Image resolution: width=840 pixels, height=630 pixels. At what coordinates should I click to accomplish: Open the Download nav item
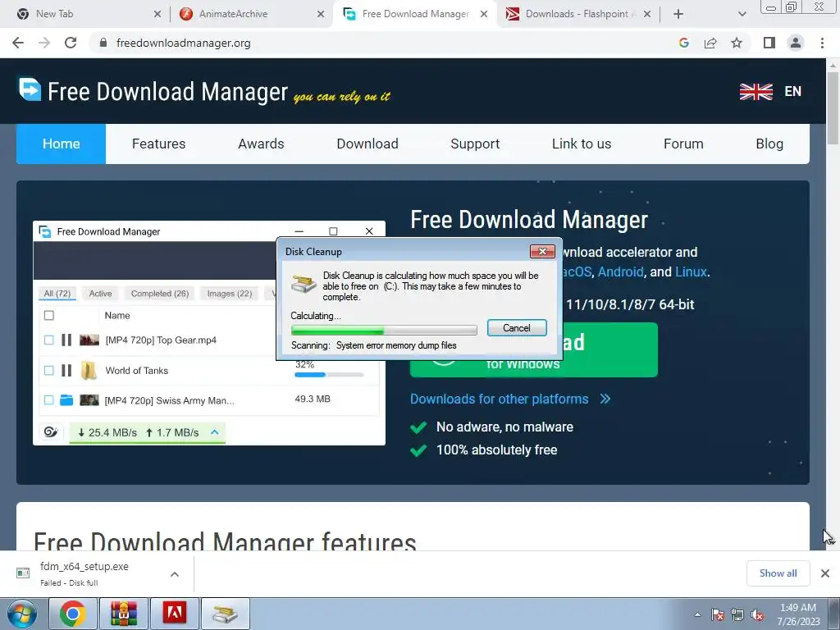367,144
